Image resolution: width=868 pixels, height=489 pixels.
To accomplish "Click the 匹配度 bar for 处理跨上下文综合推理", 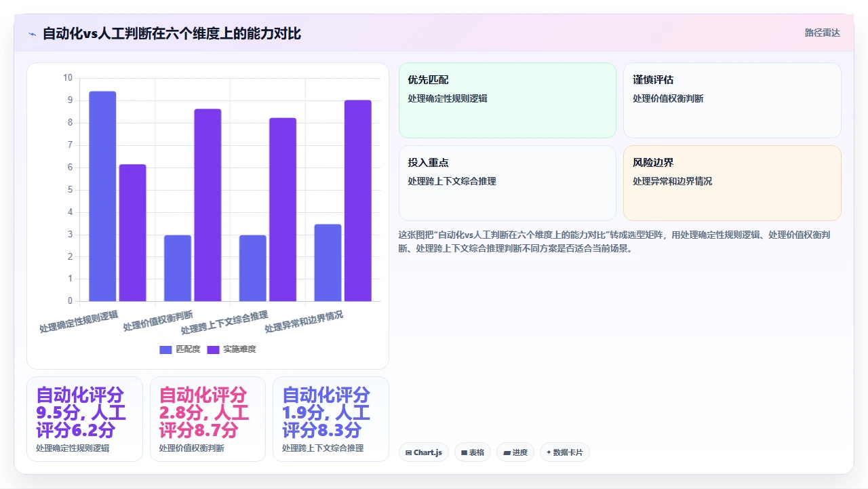I will tap(253, 268).
